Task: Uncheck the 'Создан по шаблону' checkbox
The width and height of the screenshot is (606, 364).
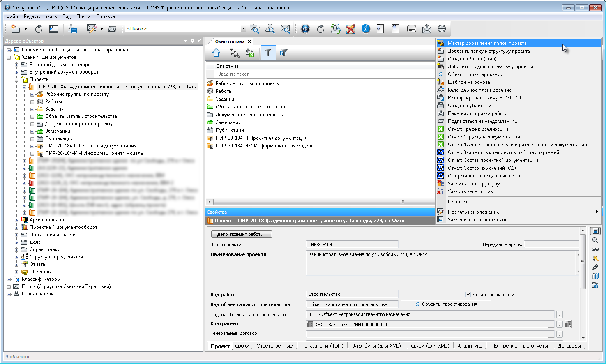Action: pyautogui.click(x=468, y=295)
